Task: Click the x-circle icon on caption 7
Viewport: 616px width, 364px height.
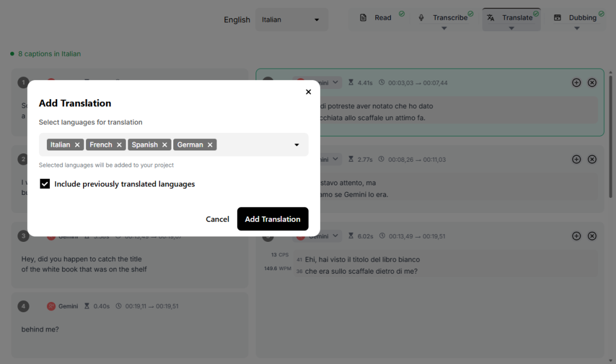Action: (x=592, y=236)
